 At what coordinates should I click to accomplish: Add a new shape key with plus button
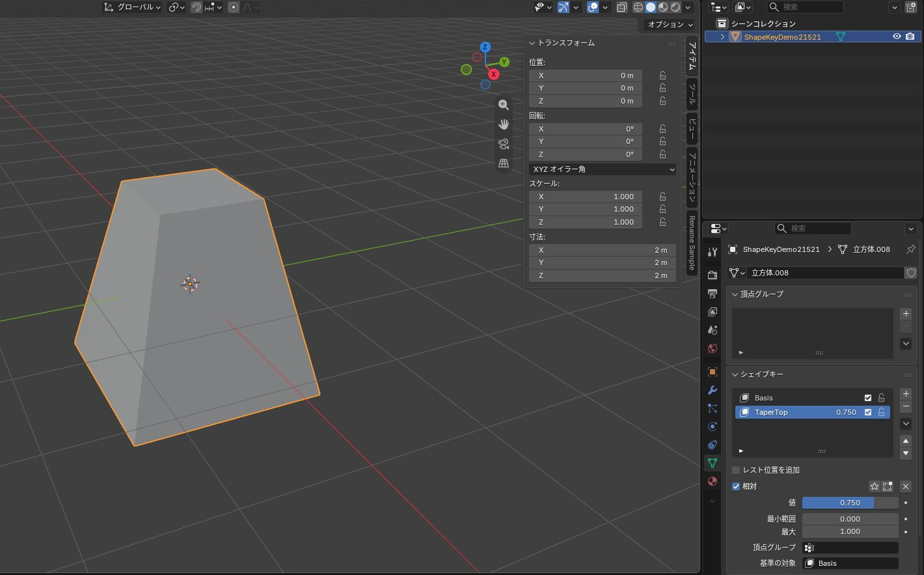point(906,394)
